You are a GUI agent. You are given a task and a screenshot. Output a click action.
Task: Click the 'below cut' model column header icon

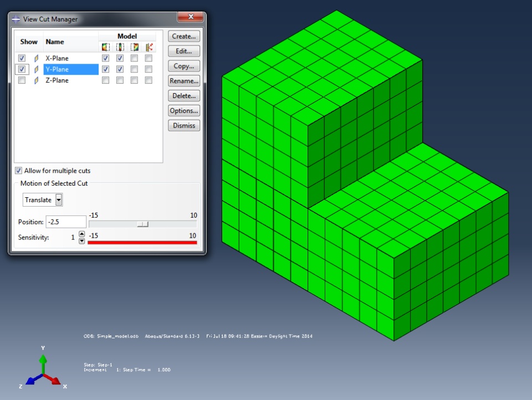tap(106, 47)
